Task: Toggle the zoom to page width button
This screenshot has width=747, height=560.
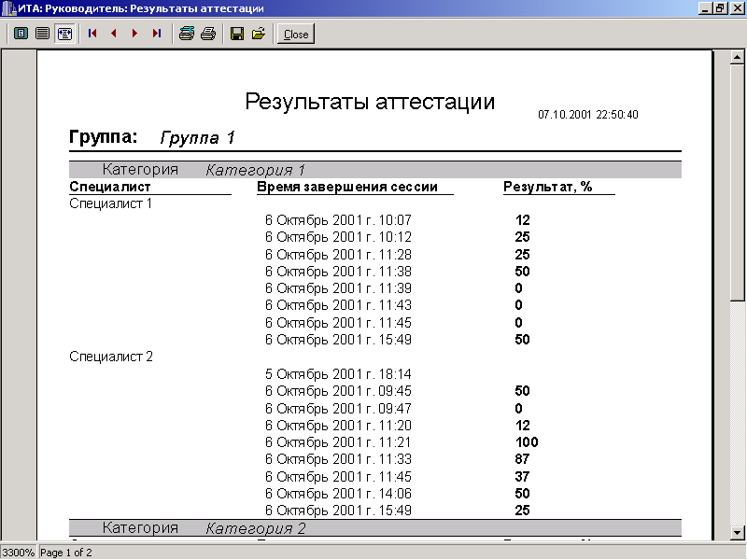Action: 64,34
